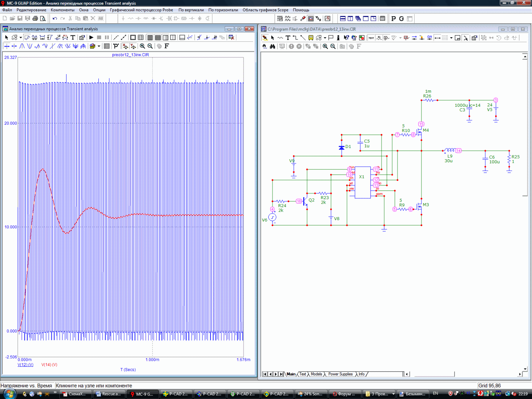Viewport: 532px width, 399px height.
Task: Toggle the 'P' plot properties button
Action: tap(116, 46)
